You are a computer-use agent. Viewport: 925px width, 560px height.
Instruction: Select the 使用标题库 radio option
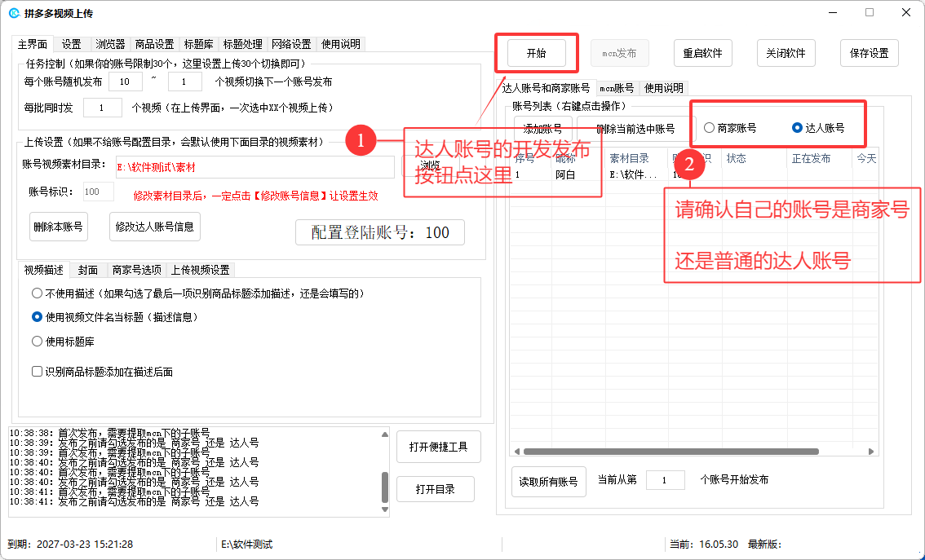point(63,342)
